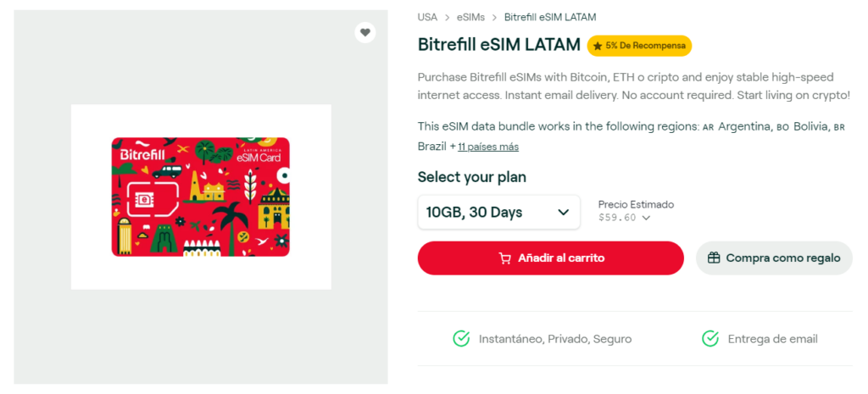Viewport: 868px width, 394px height.
Task: Open the 10GB, 30 Days plan dropdown
Action: point(498,212)
